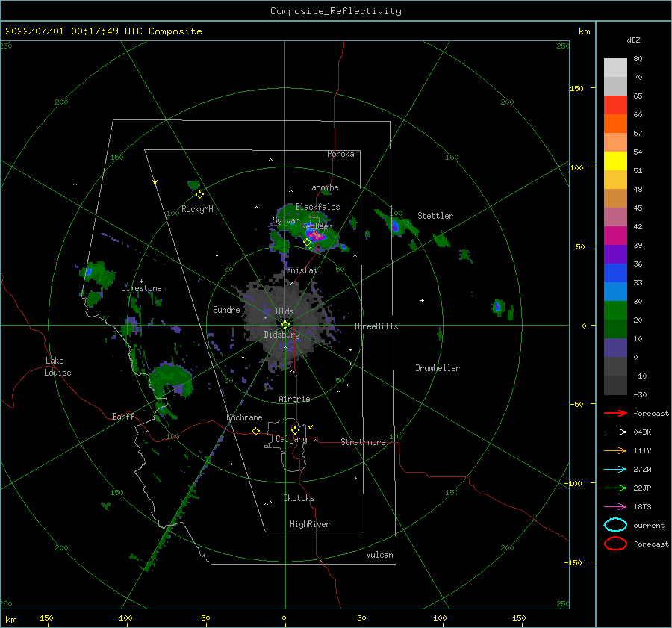Click the asterisk marker southeast of RedDeer storm
Screen dimensions: 672x628
tap(355, 256)
